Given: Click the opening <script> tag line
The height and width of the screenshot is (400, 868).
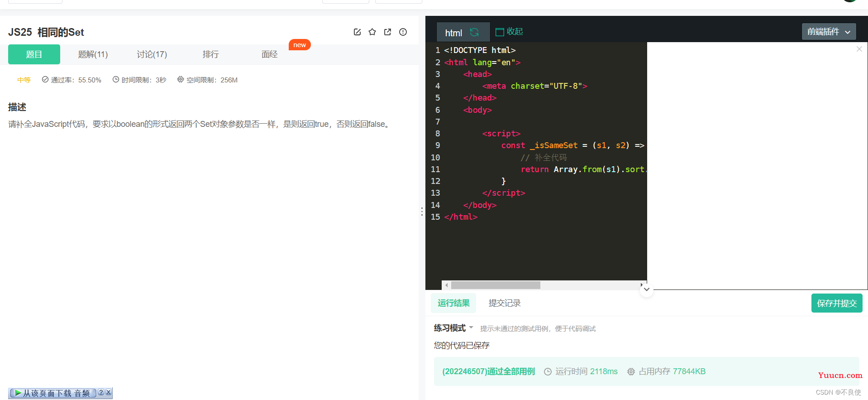Looking at the screenshot, I should tap(501, 134).
